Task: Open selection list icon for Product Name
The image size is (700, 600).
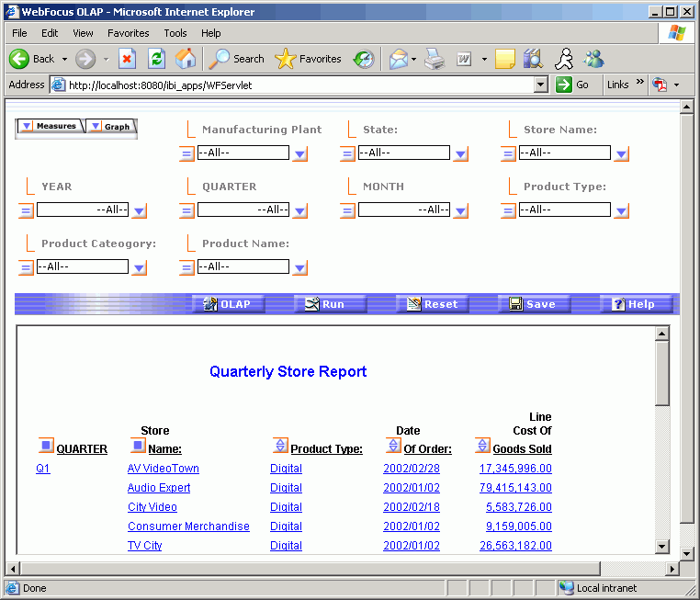Action: pyautogui.click(x=186, y=268)
